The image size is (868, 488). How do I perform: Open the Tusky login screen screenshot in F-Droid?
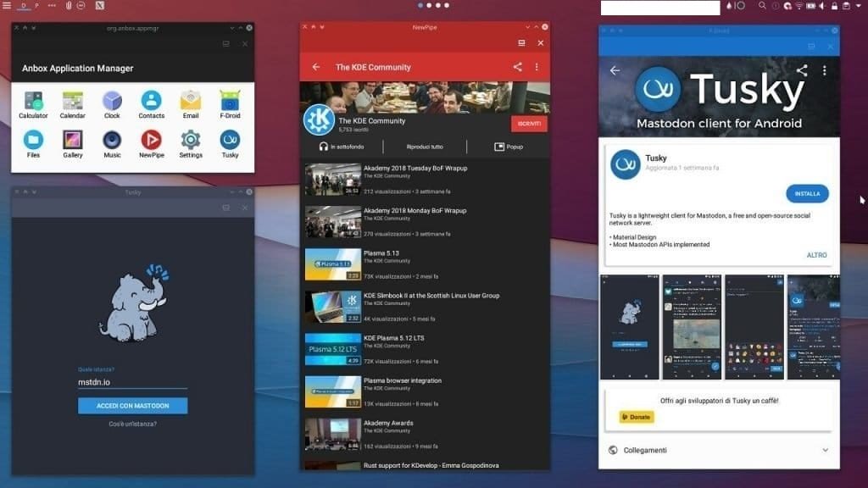point(630,327)
